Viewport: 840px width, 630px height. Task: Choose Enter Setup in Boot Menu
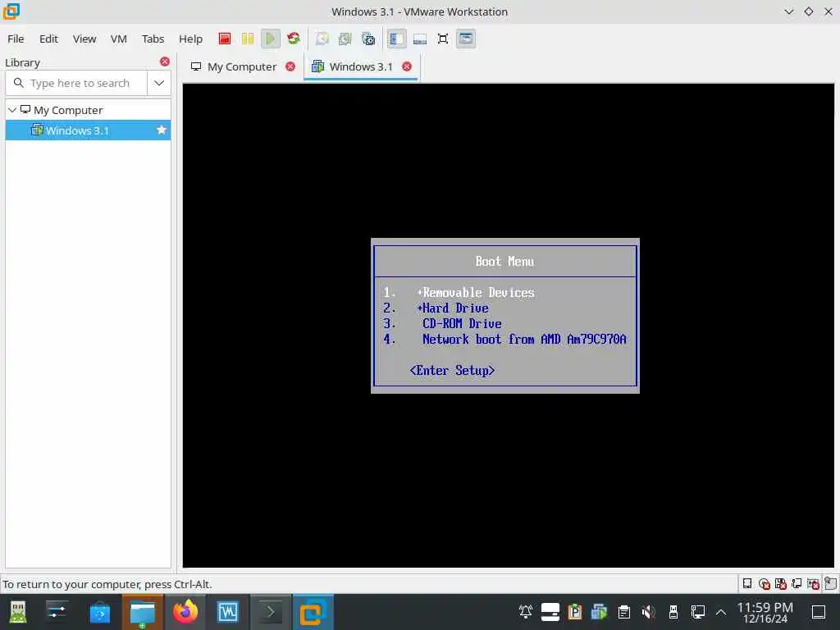click(x=452, y=370)
